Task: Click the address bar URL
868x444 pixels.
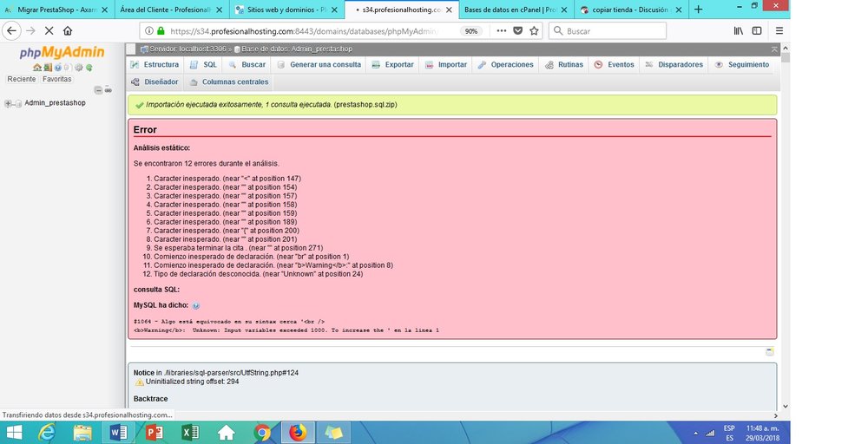Action: point(302,31)
